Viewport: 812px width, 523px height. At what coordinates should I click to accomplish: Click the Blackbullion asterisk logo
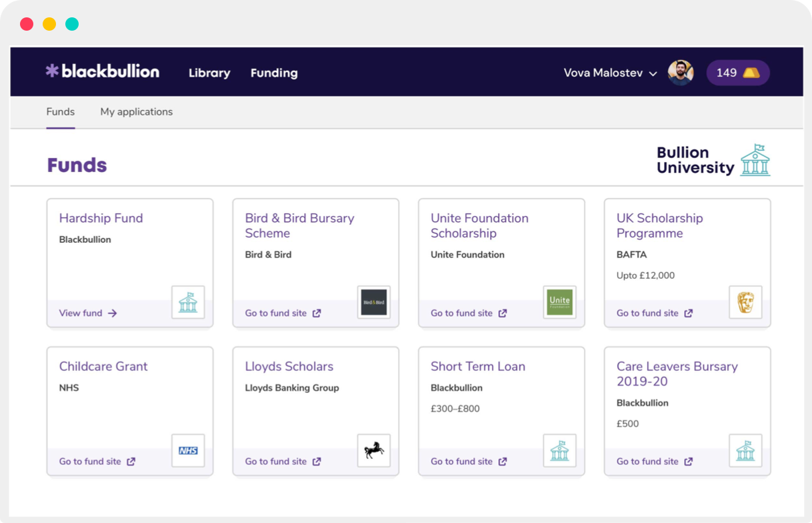coord(51,71)
